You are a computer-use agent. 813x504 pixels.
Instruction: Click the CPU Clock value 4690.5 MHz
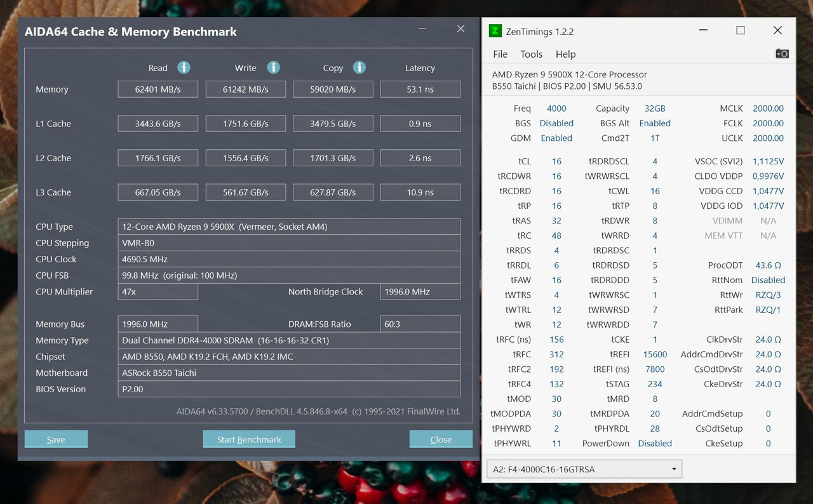(x=289, y=259)
